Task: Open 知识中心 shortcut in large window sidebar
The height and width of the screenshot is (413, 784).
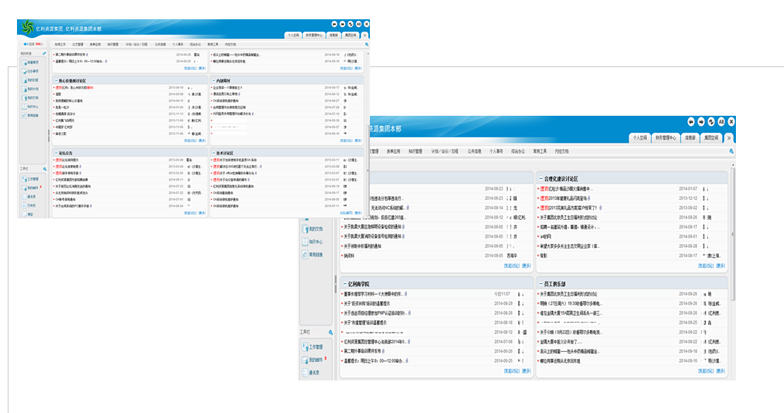Action: click(x=313, y=242)
